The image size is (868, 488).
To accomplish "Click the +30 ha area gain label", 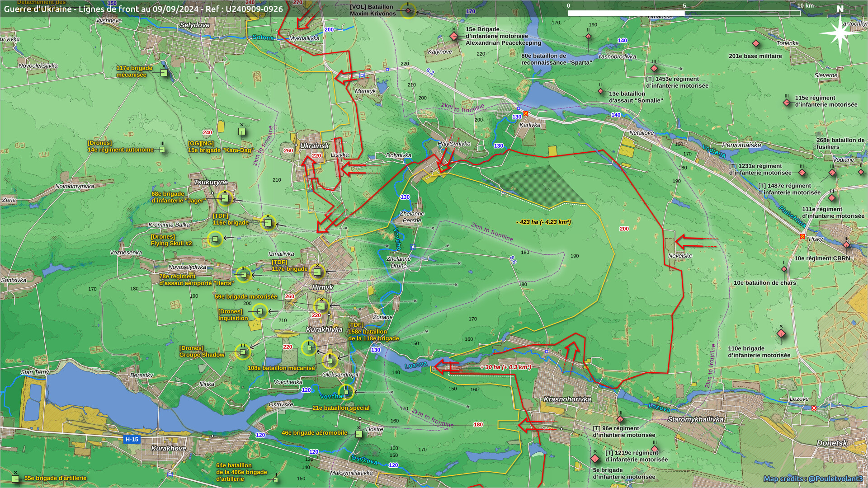I will point(505,367).
